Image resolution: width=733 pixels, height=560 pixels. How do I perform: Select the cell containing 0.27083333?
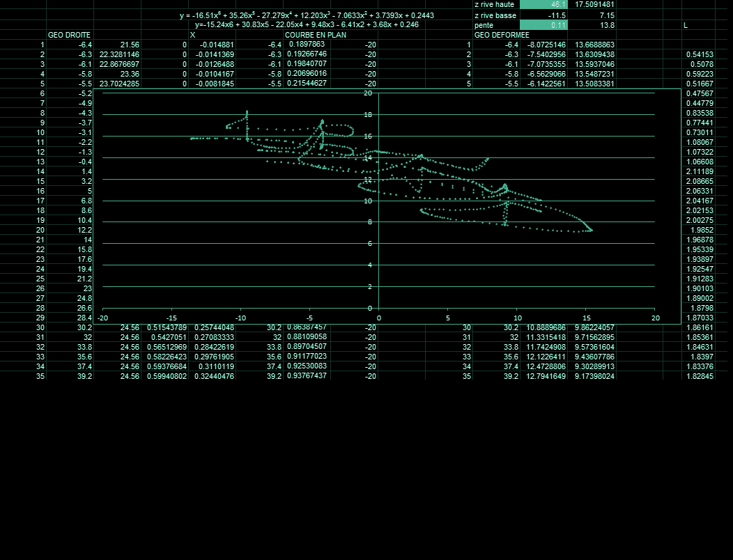[x=212, y=337]
